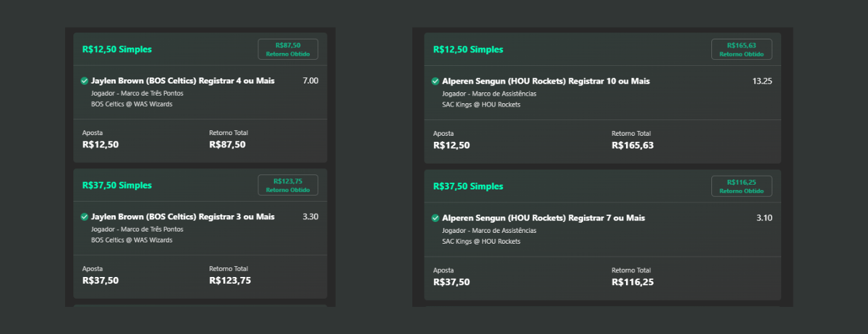The width and height of the screenshot is (868, 334).
Task: Open the Jaylen Brown Registrar 3 ou Mais bet
Action: coord(182,217)
